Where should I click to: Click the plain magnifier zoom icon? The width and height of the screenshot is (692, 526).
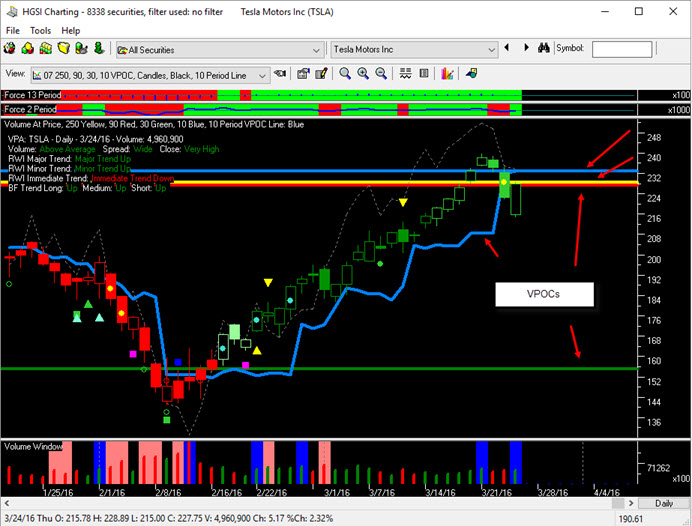pyautogui.click(x=345, y=74)
